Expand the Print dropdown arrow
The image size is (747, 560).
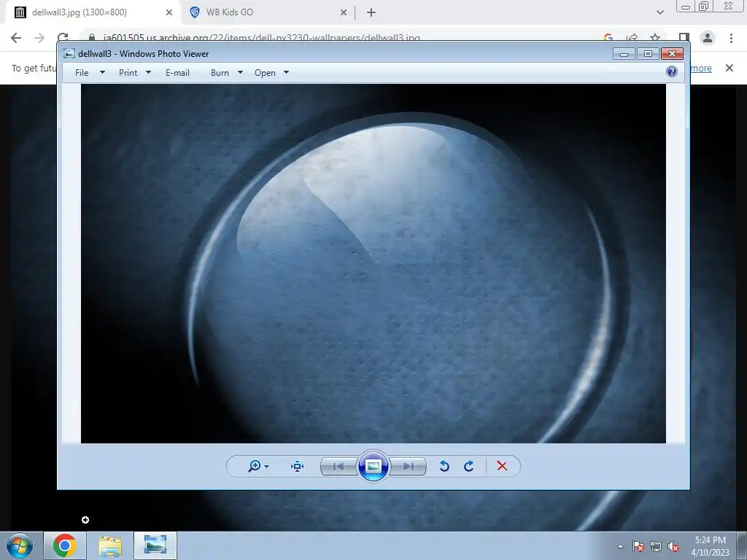tap(148, 72)
